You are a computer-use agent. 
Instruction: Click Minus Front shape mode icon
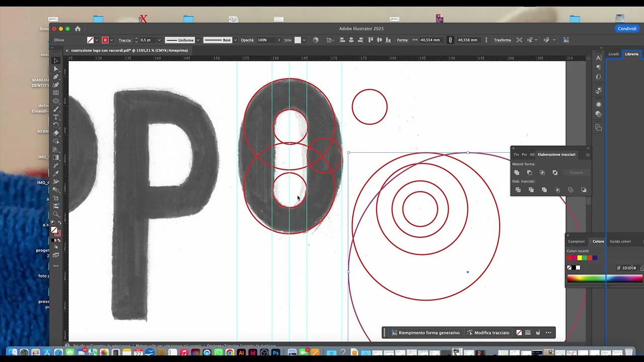(529, 172)
